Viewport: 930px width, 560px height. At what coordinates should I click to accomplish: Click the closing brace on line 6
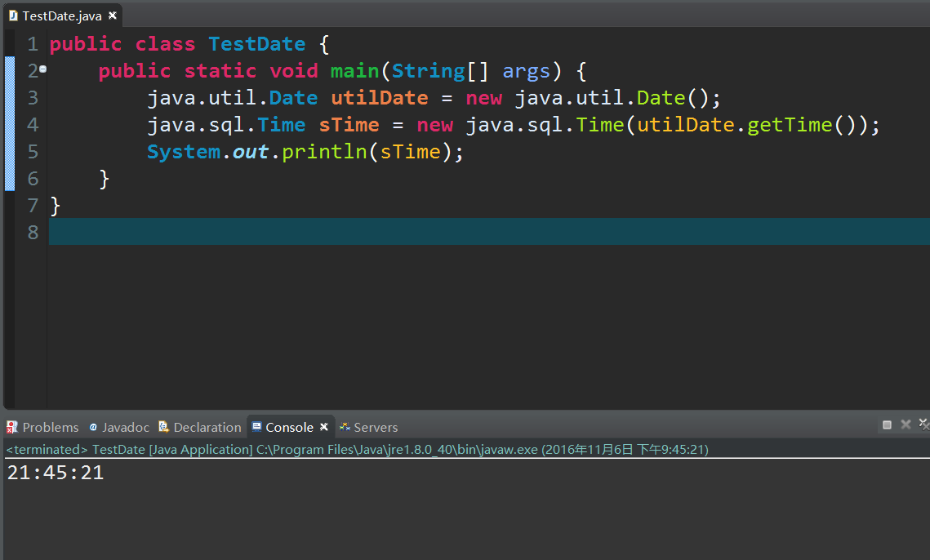point(105,179)
